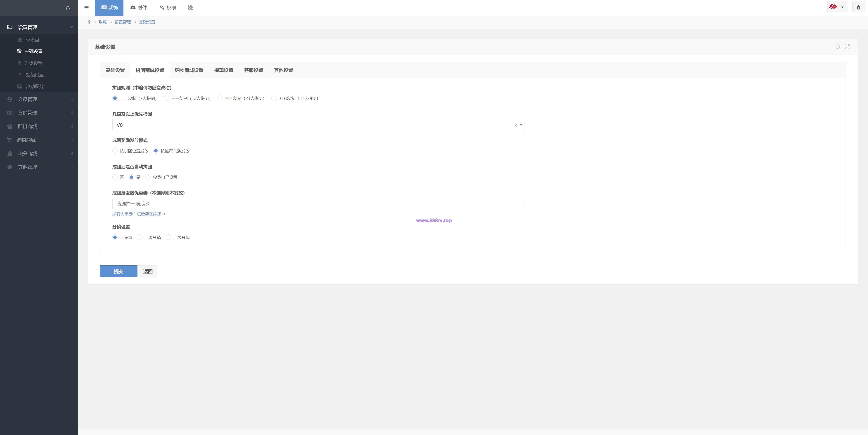
Task: Follow the 没有优惠券？点击前往添加 link
Action: tap(139, 214)
